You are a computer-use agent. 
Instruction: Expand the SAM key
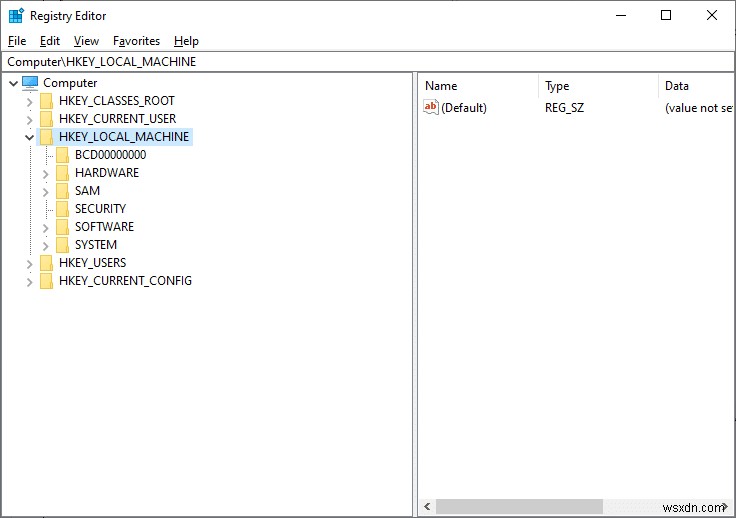pos(46,192)
